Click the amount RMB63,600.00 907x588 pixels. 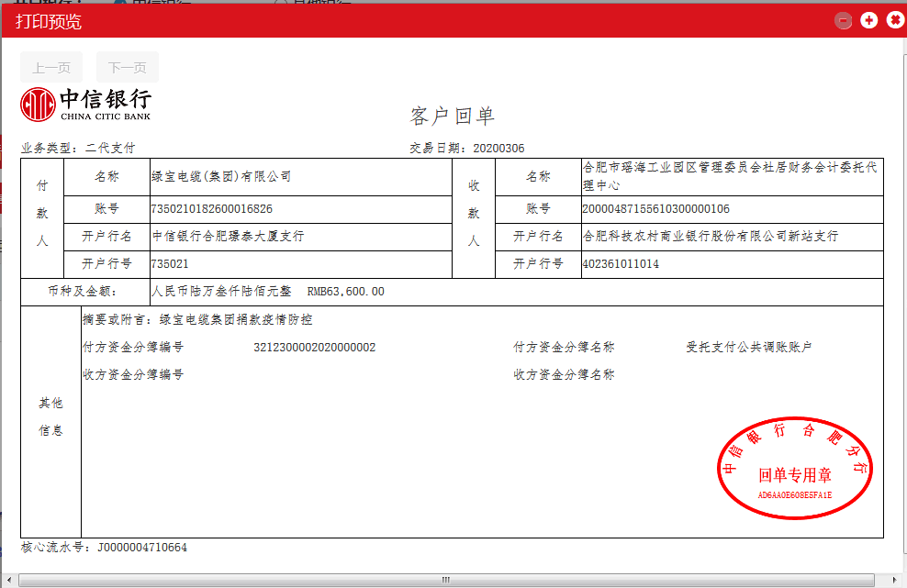pyautogui.click(x=345, y=292)
